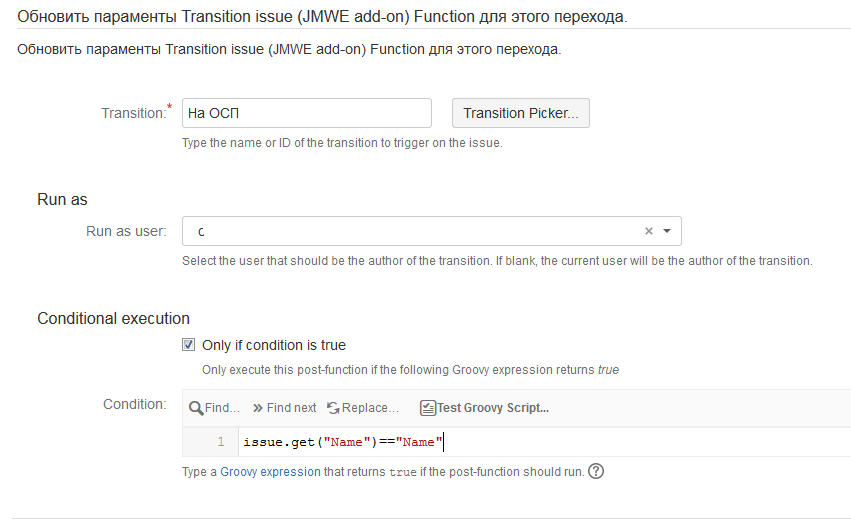
Task: Click the Only if condition is true label
Action: (274, 345)
